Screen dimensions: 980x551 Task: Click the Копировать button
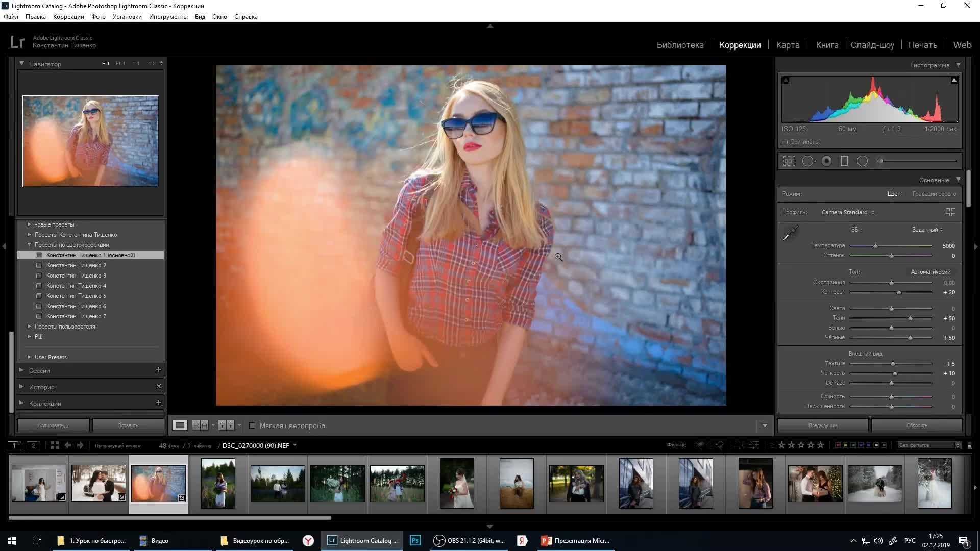pyautogui.click(x=53, y=425)
